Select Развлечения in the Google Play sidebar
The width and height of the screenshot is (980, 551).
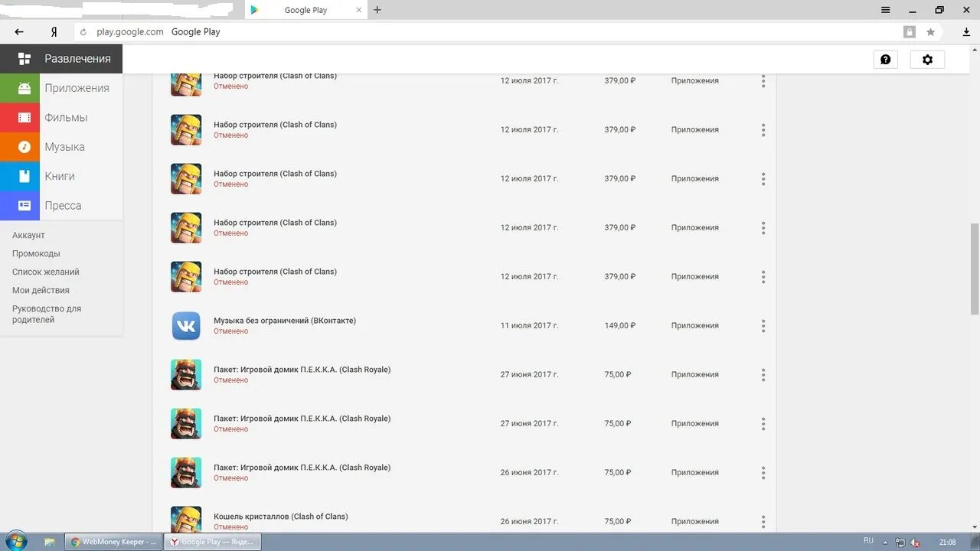(61, 59)
